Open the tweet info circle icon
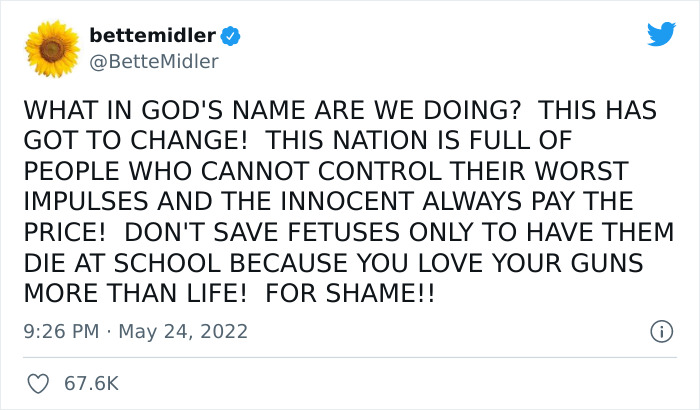 pos(660,331)
